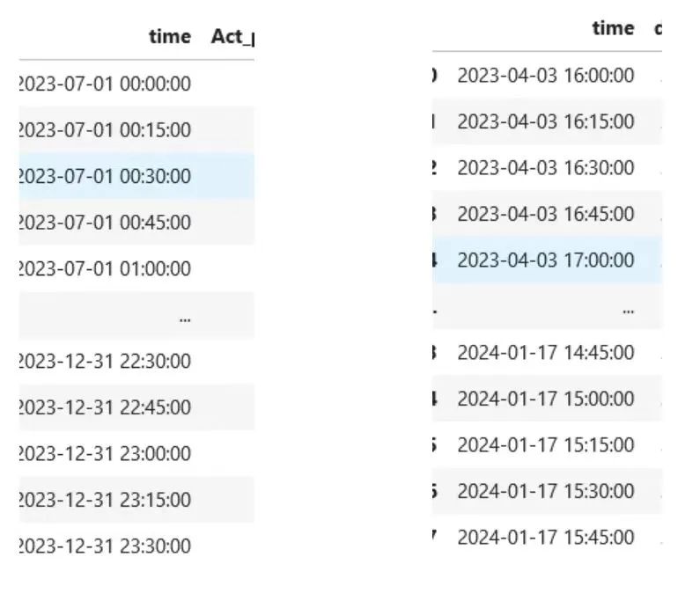
Task: Select the 2024-01-17 15:00:00 row
Action: (x=547, y=399)
